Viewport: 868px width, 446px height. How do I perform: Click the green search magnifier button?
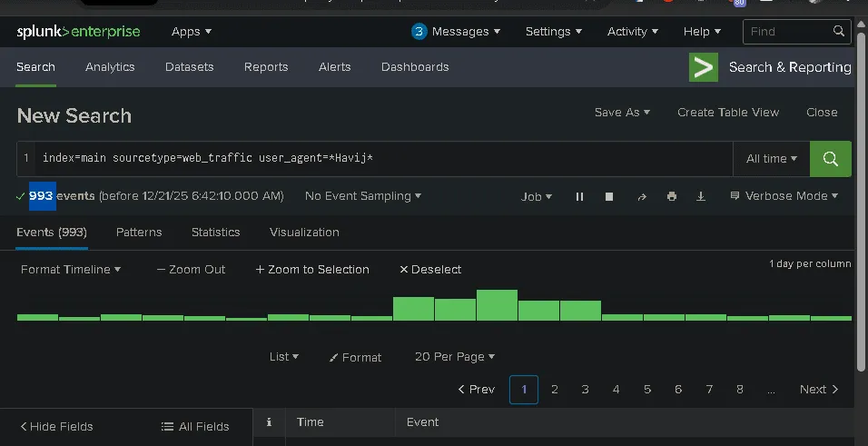click(x=830, y=159)
